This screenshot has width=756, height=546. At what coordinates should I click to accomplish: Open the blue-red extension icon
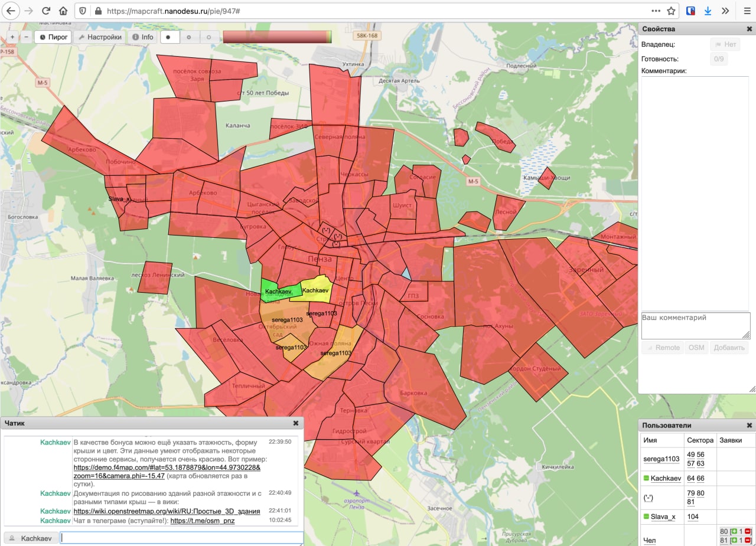point(690,11)
